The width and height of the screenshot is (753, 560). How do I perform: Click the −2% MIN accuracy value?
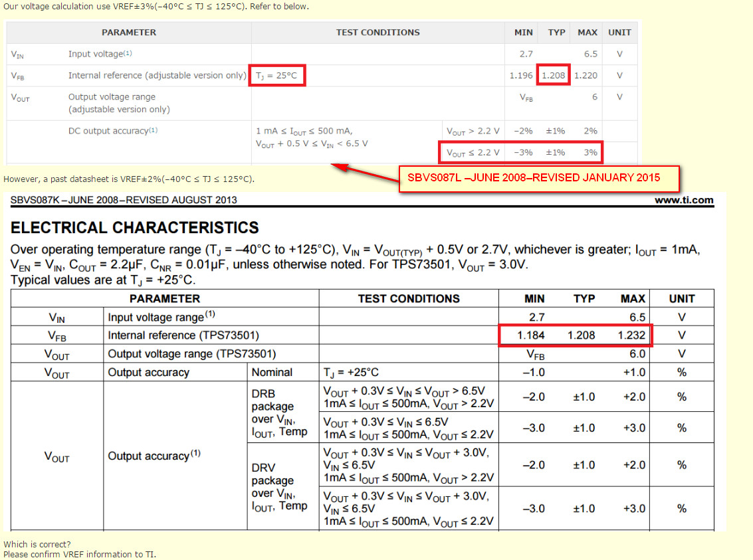coord(524,130)
